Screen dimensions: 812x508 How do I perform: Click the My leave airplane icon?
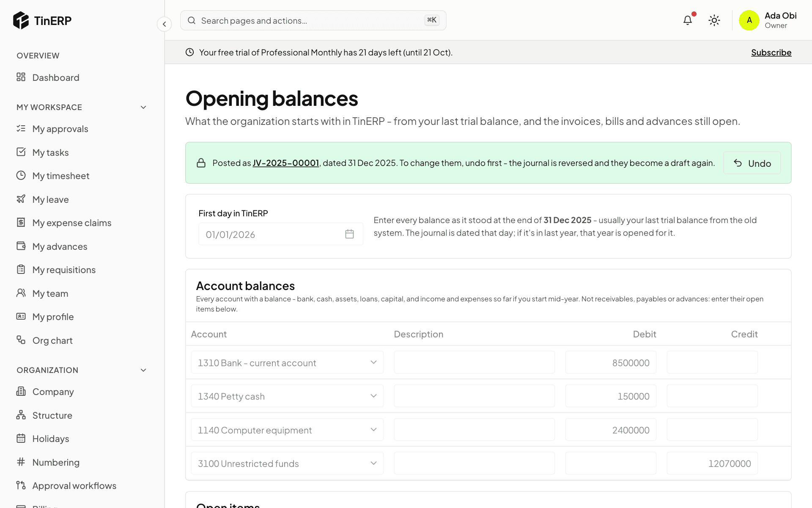point(21,199)
